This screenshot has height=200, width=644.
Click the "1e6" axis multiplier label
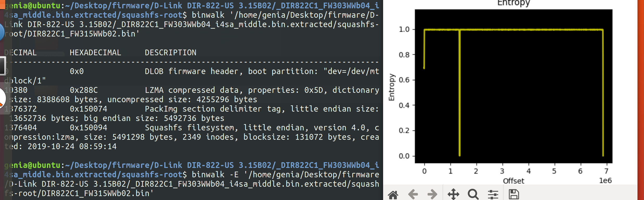click(605, 181)
